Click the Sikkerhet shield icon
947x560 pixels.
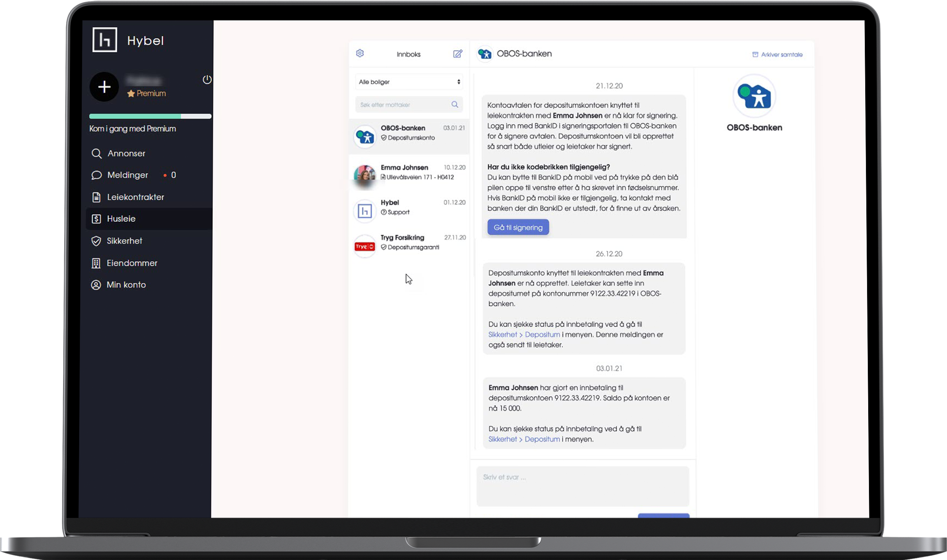[x=96, y=241]
